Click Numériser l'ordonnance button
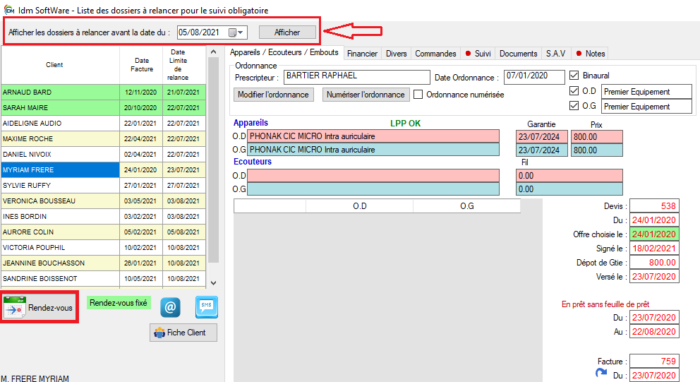 tap(366, 95)
